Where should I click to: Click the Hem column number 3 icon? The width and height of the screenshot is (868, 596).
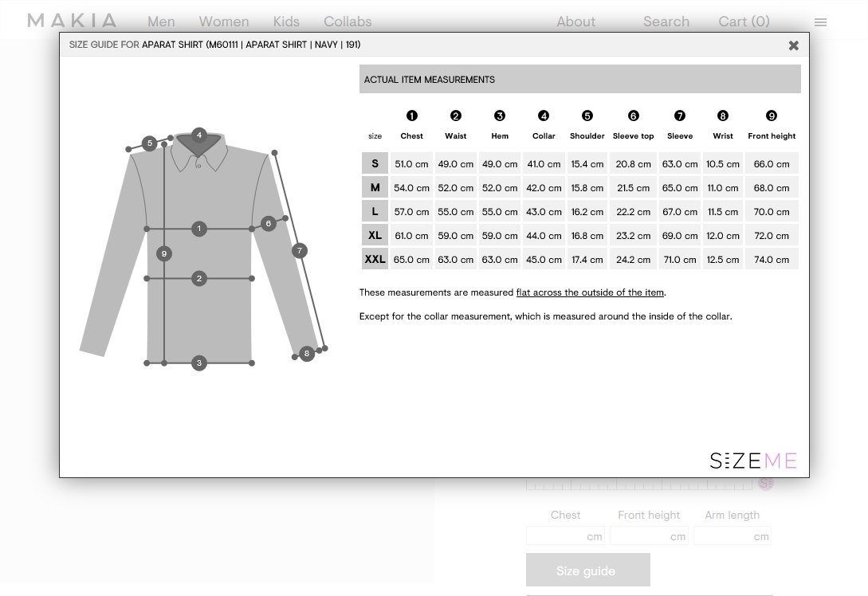click(499, 116)
